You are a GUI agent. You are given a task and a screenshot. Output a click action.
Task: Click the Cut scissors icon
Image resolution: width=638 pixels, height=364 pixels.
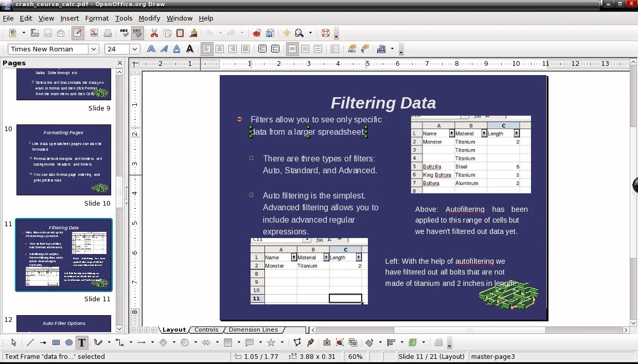click(154, 33)
